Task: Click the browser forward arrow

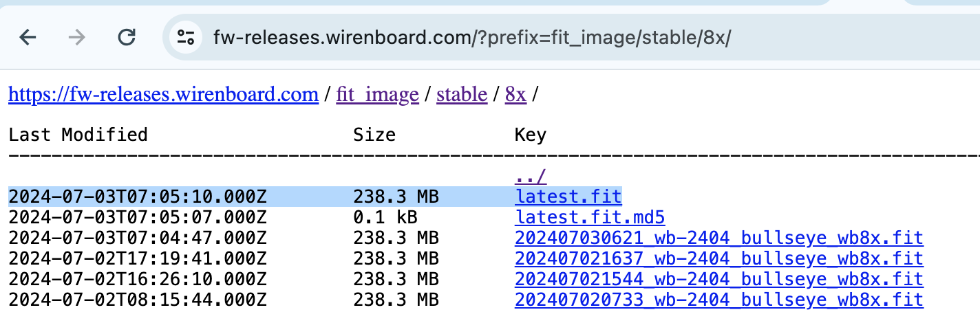Action: click(x=77, y=37)
